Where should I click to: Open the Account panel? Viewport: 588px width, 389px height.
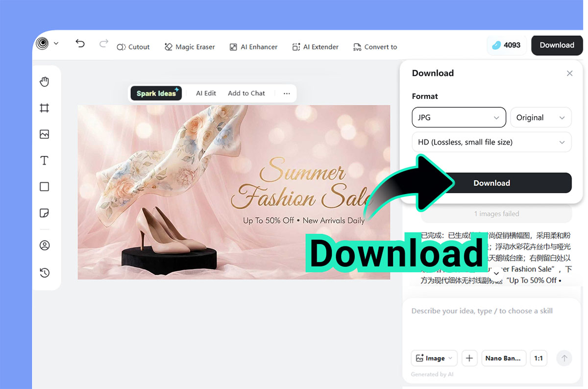tap(45, 245)
